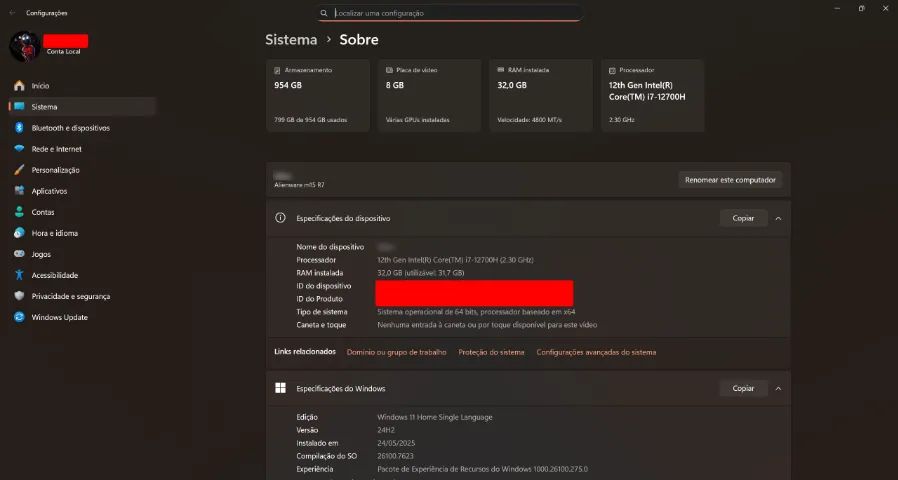Open Privacidade e segurança shield icon
Image resolution: width=898 pixels, height=480 pixels.
(x=19, y=296)
